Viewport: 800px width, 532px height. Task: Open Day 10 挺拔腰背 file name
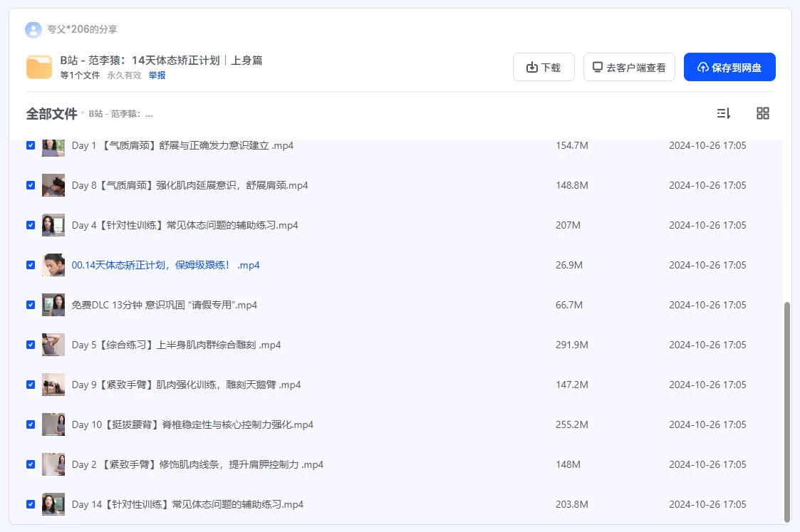pos(192,424)
